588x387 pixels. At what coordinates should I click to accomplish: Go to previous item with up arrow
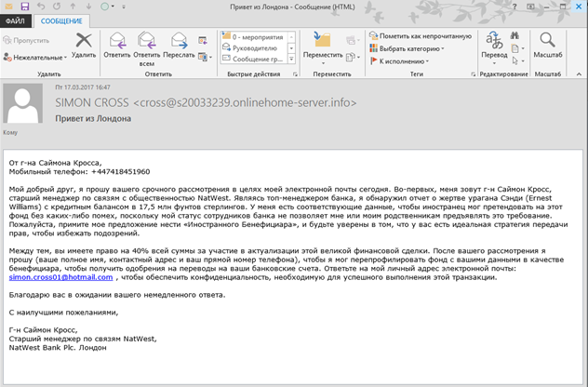73,7
